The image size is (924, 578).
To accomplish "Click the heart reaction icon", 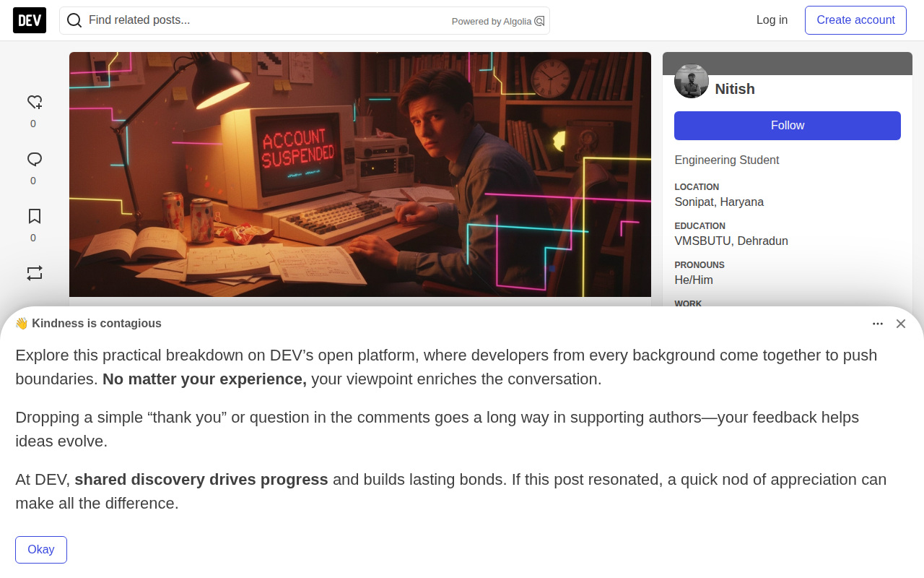I will [x=34, y=103].
